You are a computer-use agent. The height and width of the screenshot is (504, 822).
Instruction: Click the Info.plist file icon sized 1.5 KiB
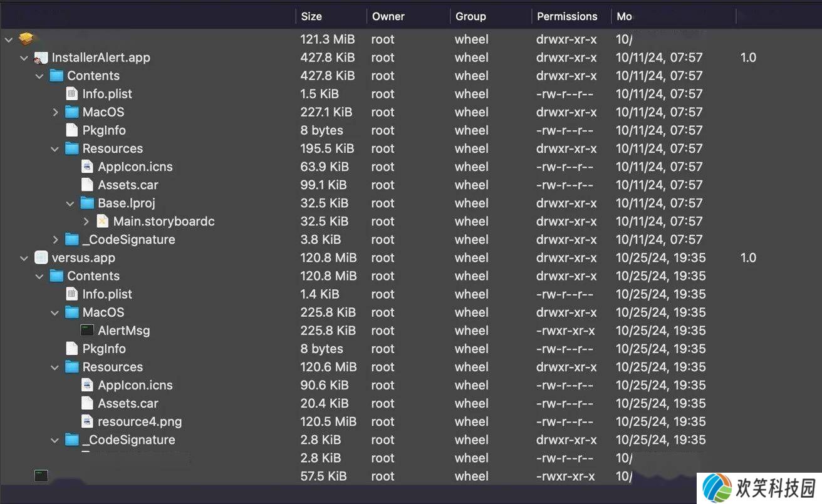(x=72, y=94)
